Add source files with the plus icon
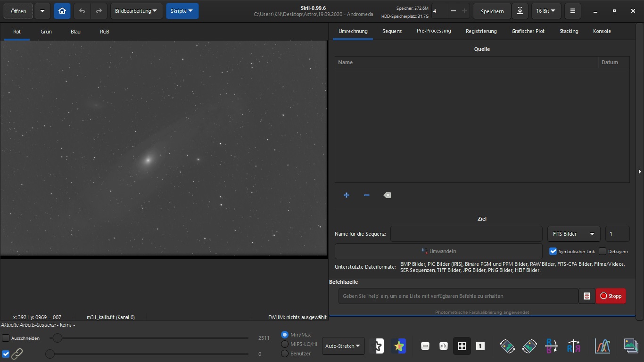Screen dimensions: 644x362 [347, 195]
